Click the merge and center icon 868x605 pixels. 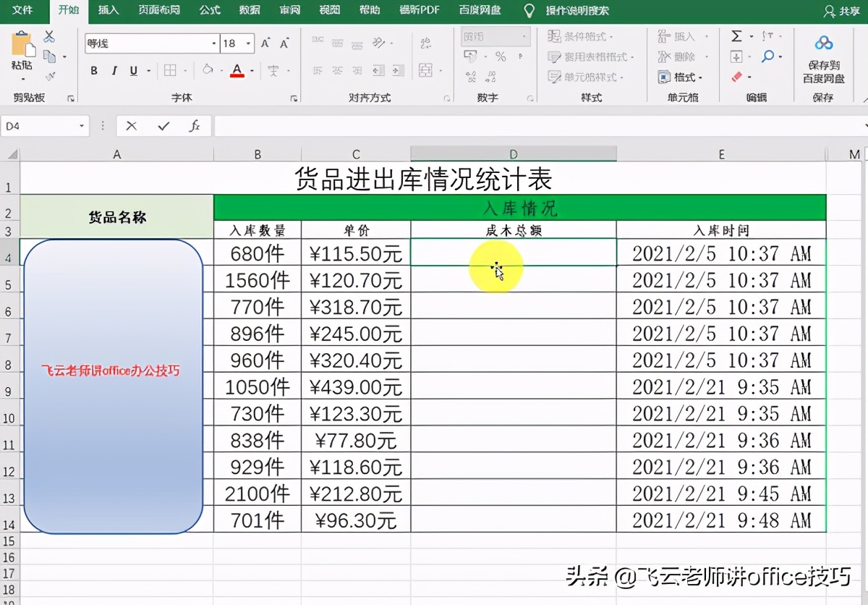[x=425, y=70]
